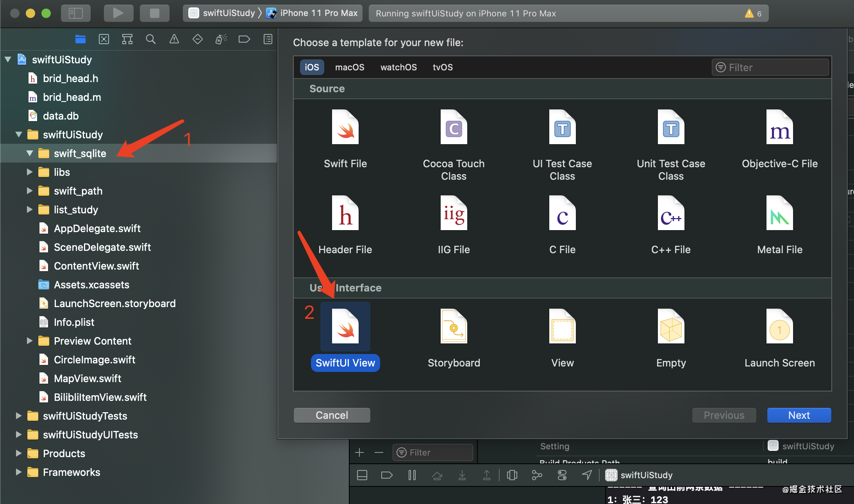Screen dimensions: 854x504
Task: Cancel the new file dialog
Action: 332,415
